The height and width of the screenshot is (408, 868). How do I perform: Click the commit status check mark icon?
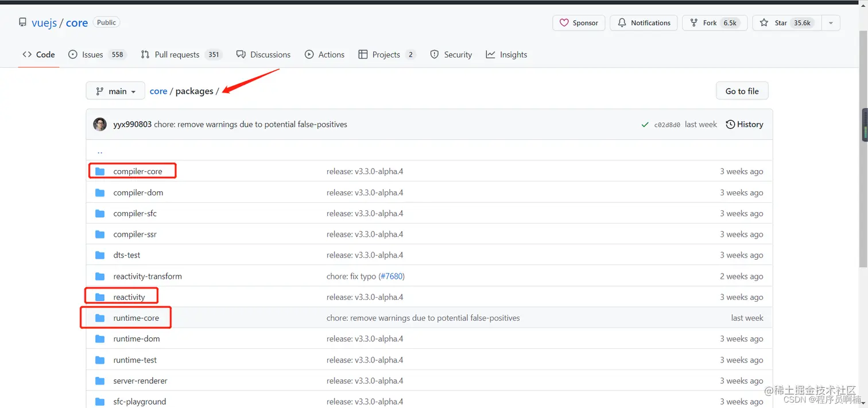pos(645,125)
